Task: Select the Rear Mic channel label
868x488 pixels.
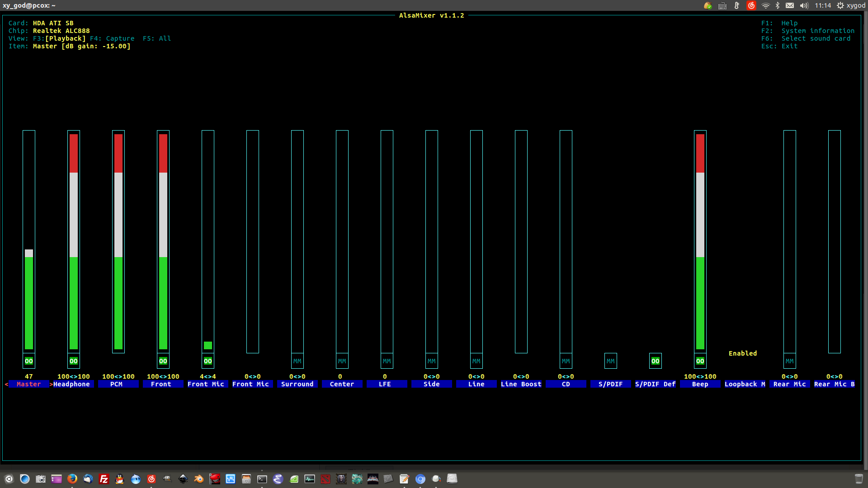Action: pos(790,384)
